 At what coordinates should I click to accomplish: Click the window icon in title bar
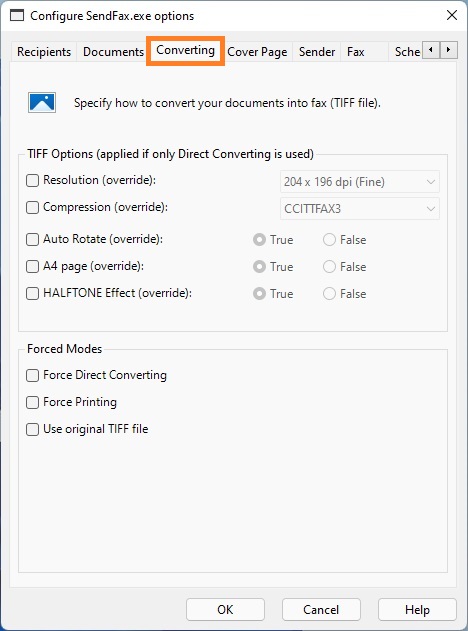click(17, 16)
